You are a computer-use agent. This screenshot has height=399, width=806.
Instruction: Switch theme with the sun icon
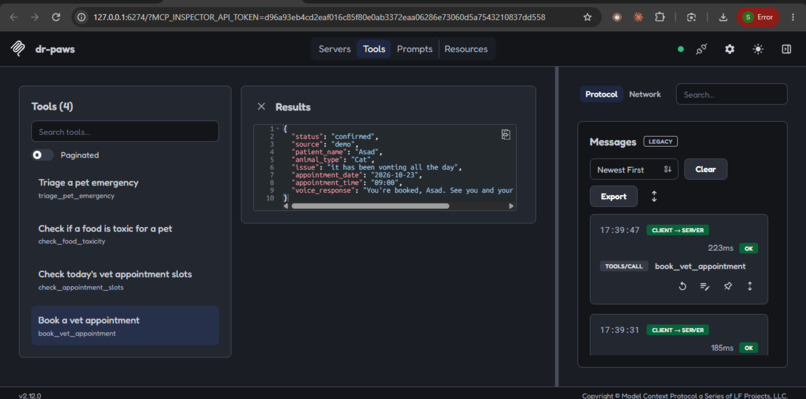click(x=758, y=49)
